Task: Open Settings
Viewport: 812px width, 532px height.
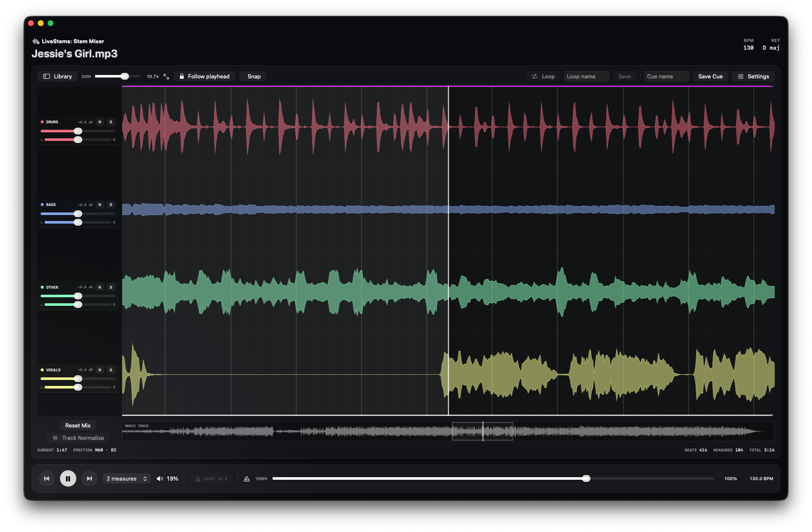Action: pyautogui.click(x=753, y=76)
